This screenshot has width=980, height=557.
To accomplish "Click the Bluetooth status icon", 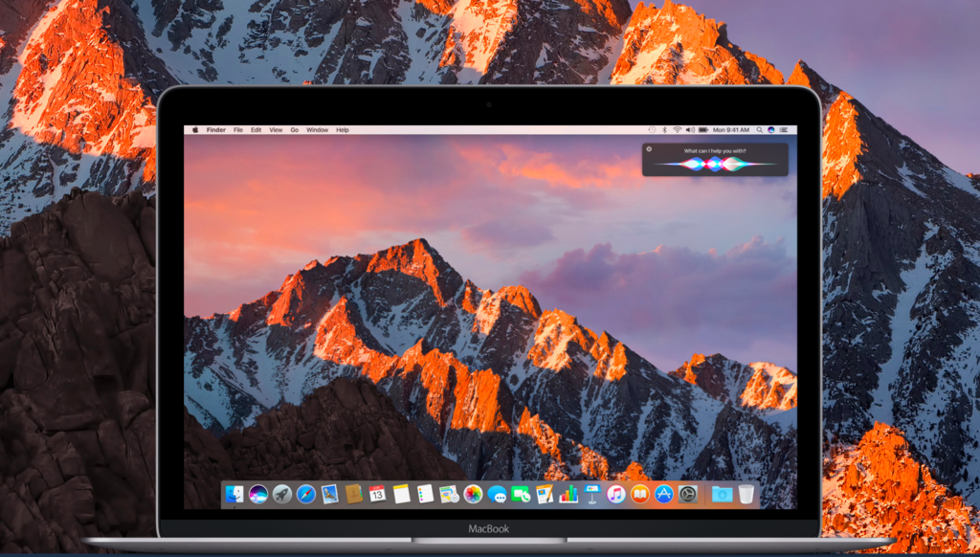I will (664, 129).
